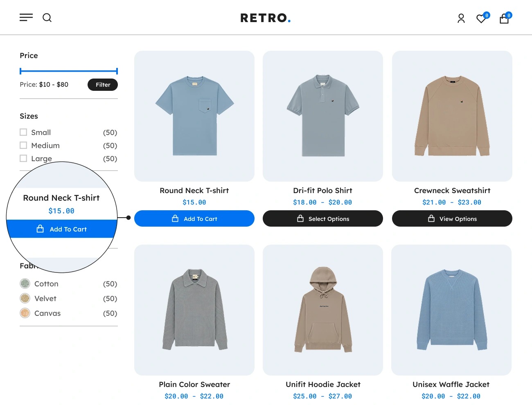Click the Price: $10 - $80 text
Viewport: 532px width, 405px height.
44,85
